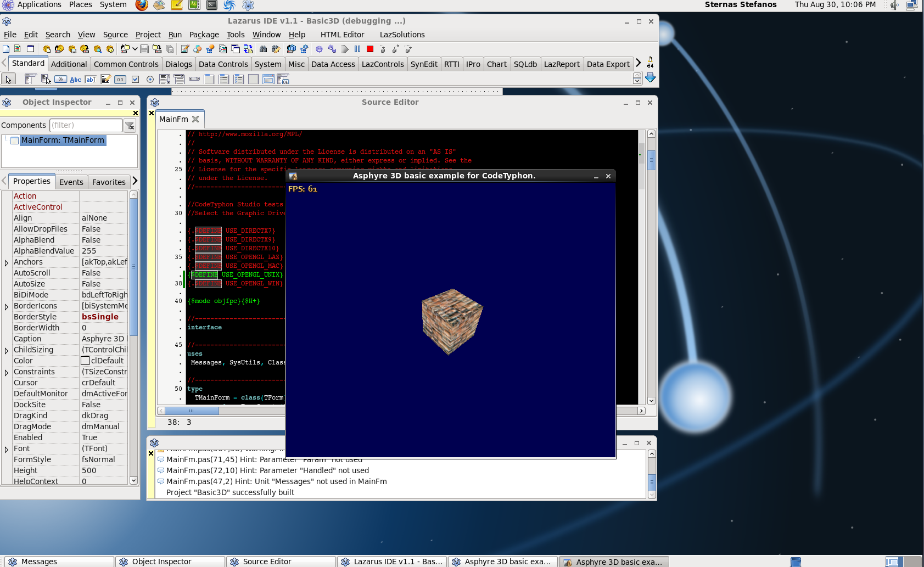Switch to Data Access palette tab
This screenshot has height=567, width=924.
(x=333, y=64)
